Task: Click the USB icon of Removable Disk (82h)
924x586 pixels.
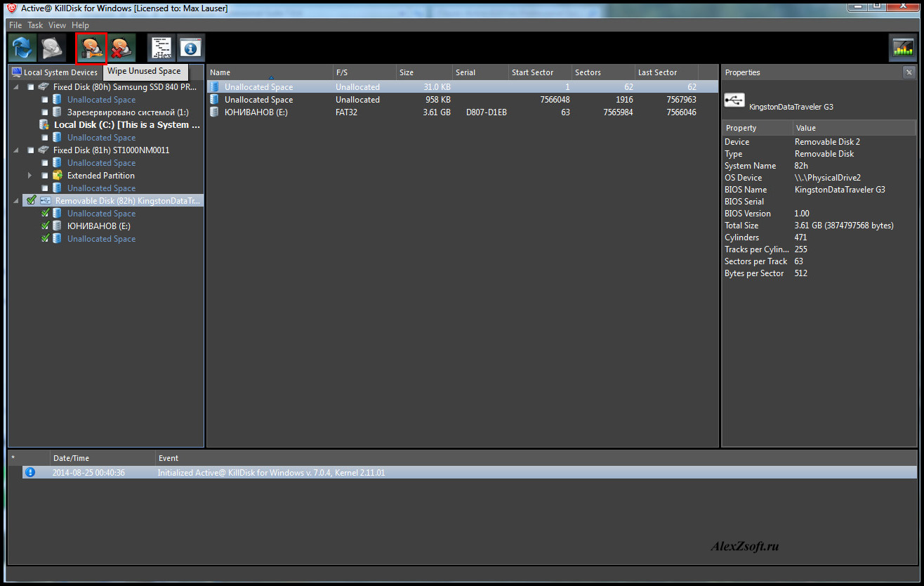Action: [46, 201]
